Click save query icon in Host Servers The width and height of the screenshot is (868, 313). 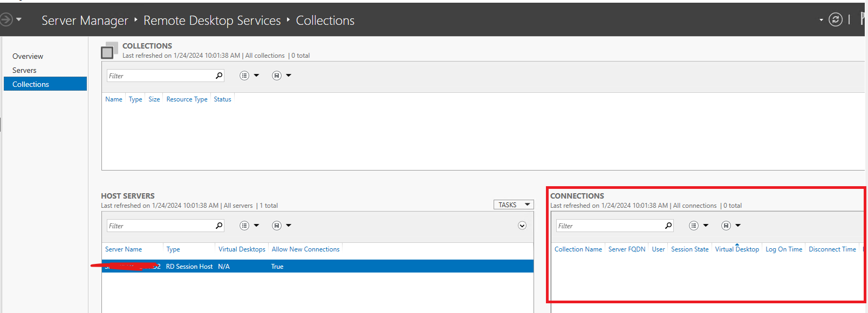click(277, 226)
